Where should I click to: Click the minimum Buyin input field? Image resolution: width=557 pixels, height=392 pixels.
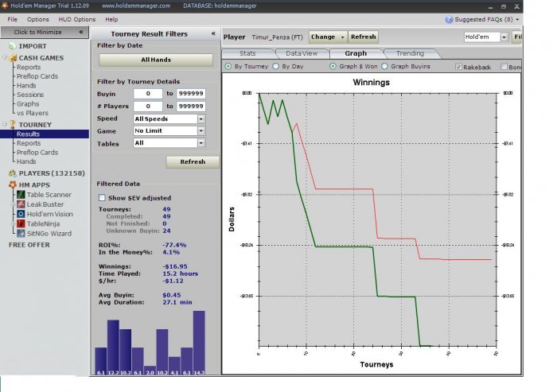coord(147,94)
